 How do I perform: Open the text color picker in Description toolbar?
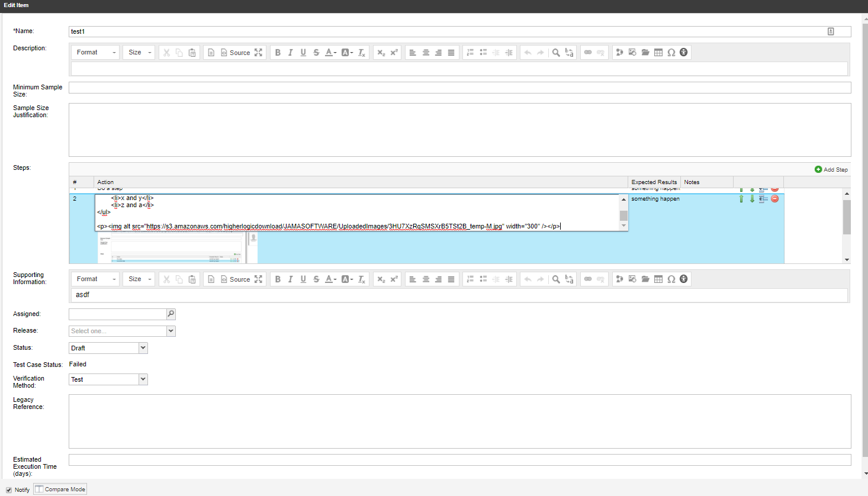coord(331,52)
